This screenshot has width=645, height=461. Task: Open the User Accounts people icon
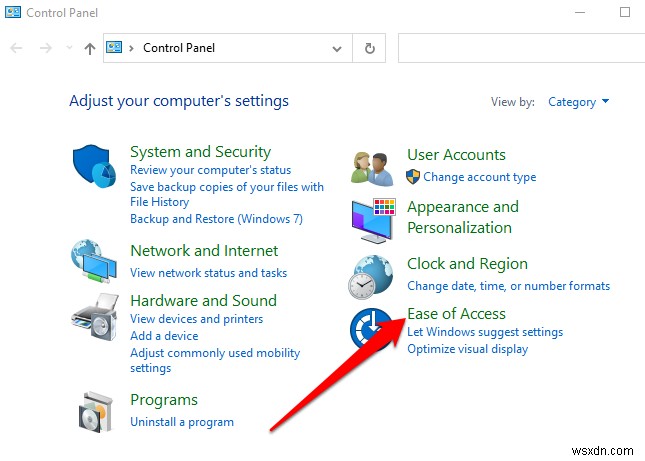372,169
